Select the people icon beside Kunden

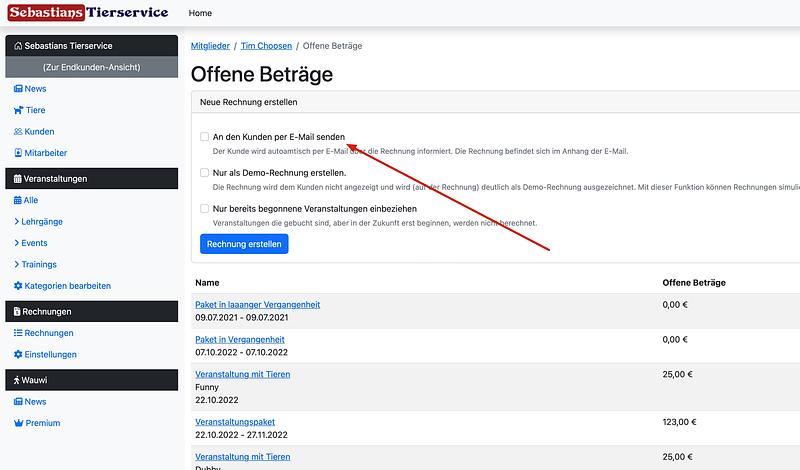point(17,132)
